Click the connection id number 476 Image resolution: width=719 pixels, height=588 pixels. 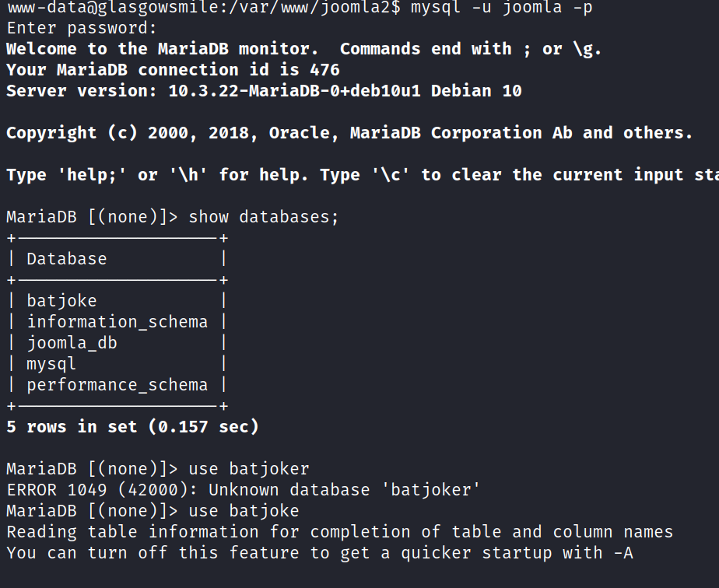pyautogui.click(x=324, y=70)
